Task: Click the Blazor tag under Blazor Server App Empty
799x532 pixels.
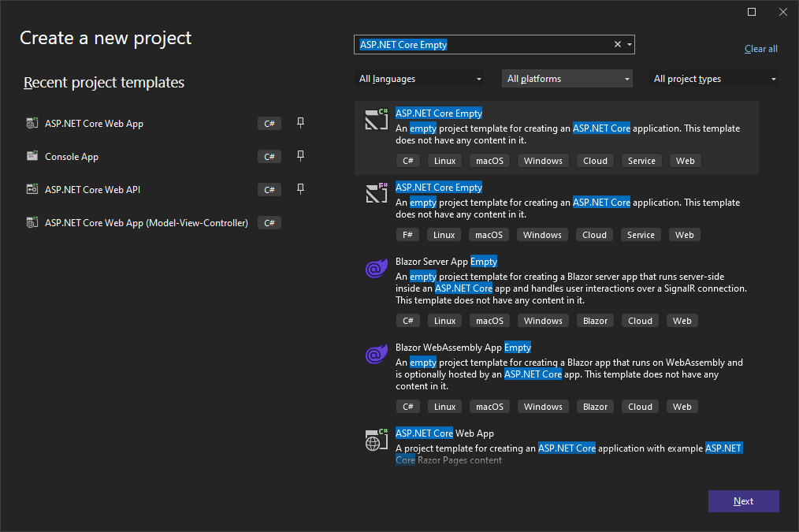Action: pyautogui.click(x=595, y=321)
